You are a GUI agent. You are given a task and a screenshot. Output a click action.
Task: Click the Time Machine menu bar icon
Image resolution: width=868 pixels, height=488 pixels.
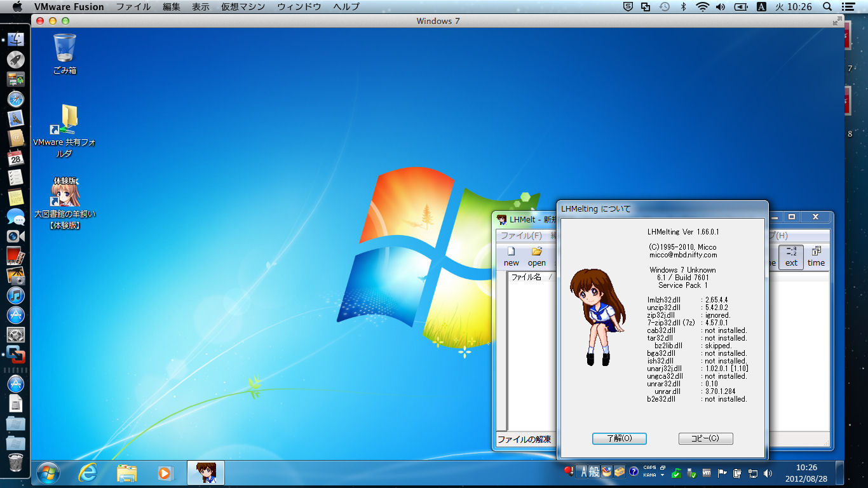665,6
